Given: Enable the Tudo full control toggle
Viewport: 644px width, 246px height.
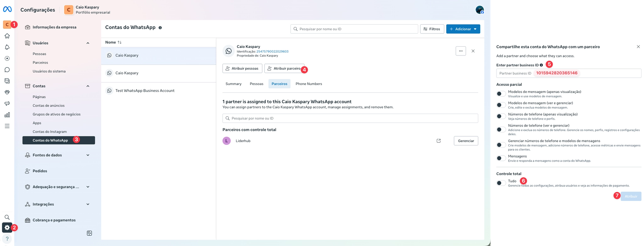Looking at the screenshot, I should 501,183.
